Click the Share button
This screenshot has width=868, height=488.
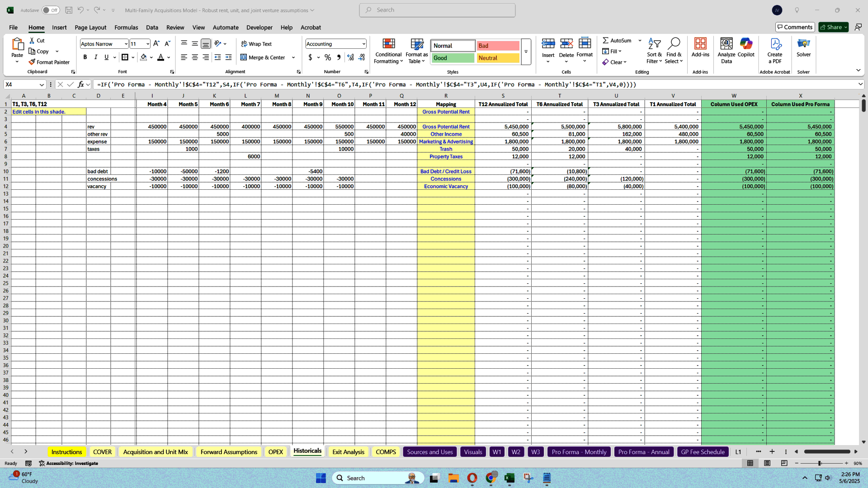[x=833, y=27]
